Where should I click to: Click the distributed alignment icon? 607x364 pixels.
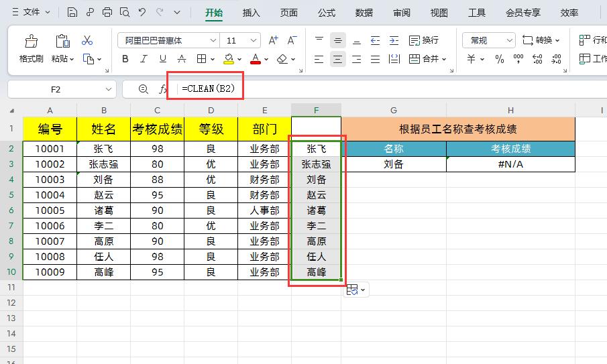[x=394, y=59]
